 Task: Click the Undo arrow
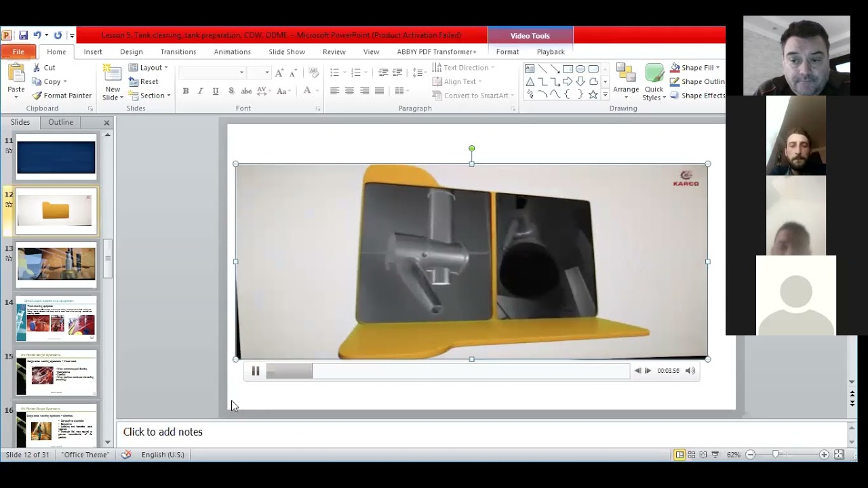point(38,35)
